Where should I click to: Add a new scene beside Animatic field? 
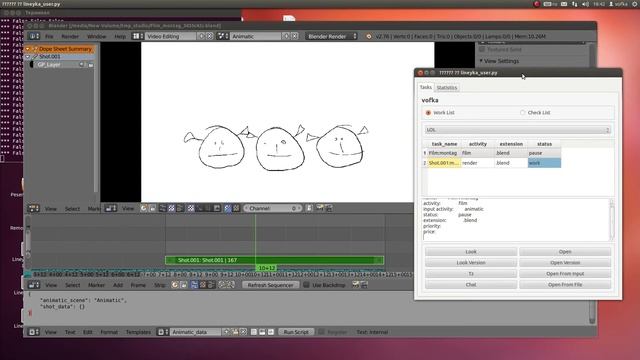[286, 36]
